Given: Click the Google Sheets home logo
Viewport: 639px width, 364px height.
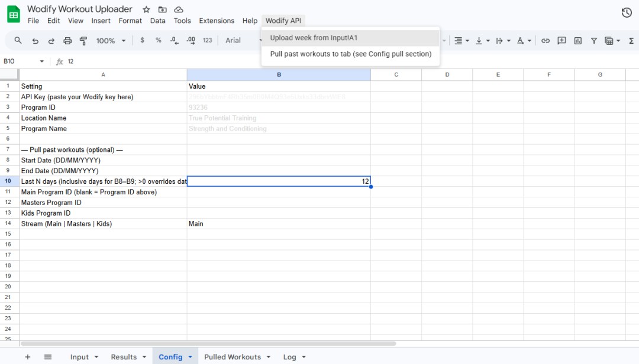Looking at the screenshot, I should click(x=14, y=14).
